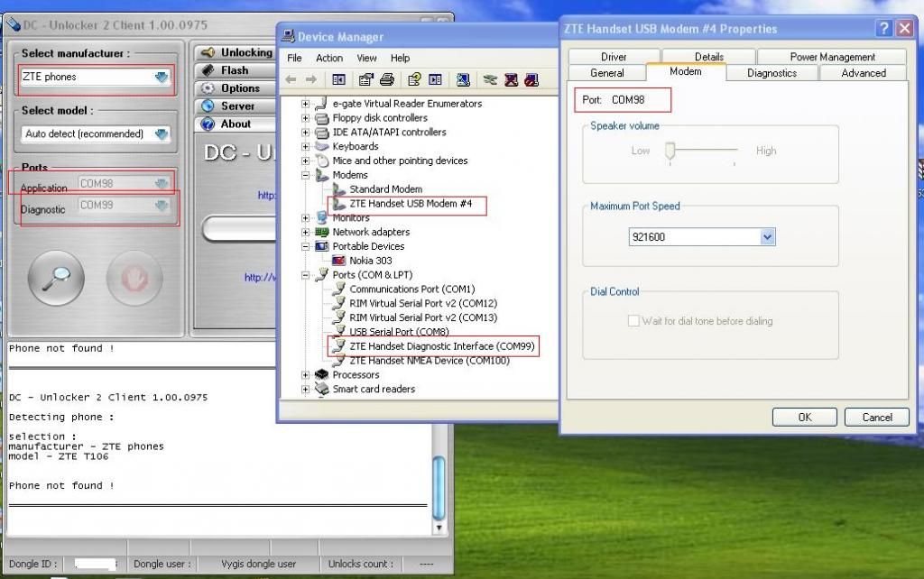Open the Select manufacturer dropdown
This screenshot has width=924, height=579.
(162, 78)
